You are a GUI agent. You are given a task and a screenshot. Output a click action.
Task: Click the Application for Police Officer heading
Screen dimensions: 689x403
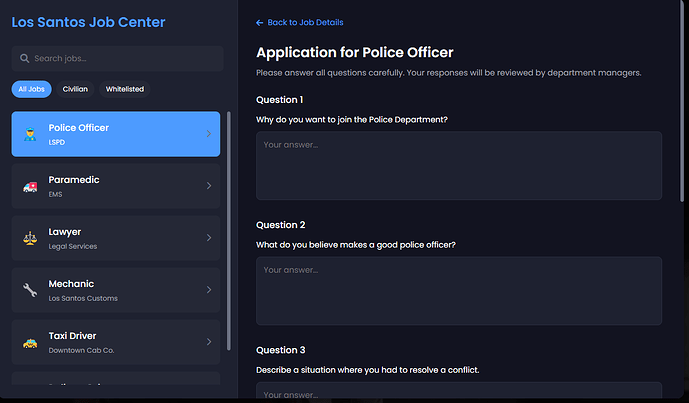coord(355,53)
